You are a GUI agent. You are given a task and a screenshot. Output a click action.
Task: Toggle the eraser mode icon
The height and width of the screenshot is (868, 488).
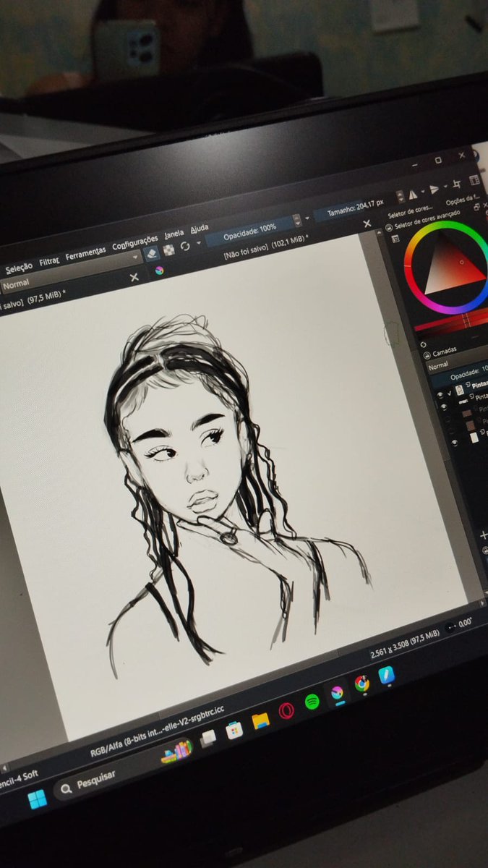click(151, 253)
